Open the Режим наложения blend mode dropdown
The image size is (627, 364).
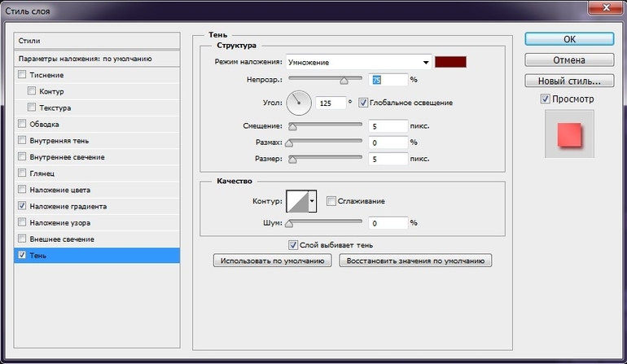[359, 63]
